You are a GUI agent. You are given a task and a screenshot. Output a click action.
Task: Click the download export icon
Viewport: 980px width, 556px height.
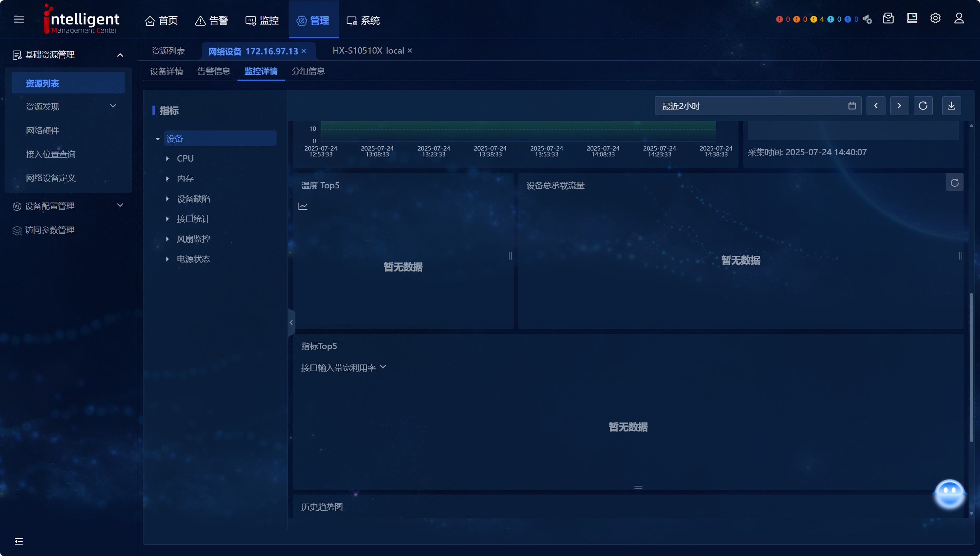coord(951,106)
